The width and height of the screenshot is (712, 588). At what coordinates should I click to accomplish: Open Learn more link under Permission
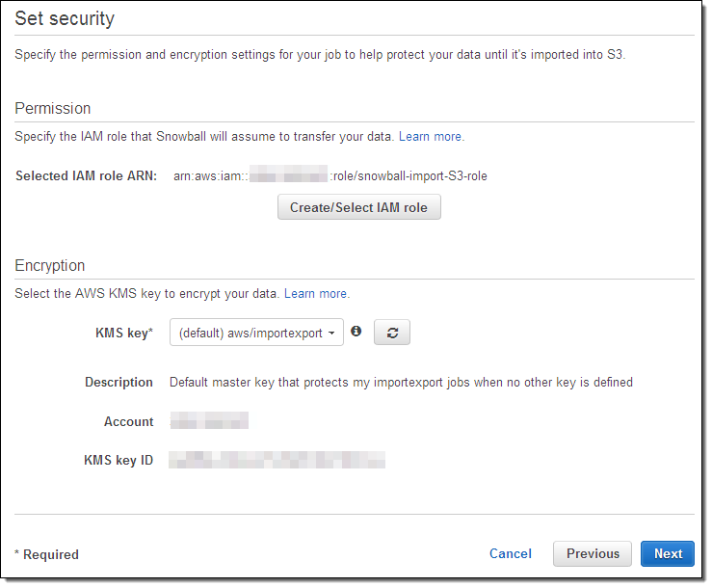tap(431, 137)
